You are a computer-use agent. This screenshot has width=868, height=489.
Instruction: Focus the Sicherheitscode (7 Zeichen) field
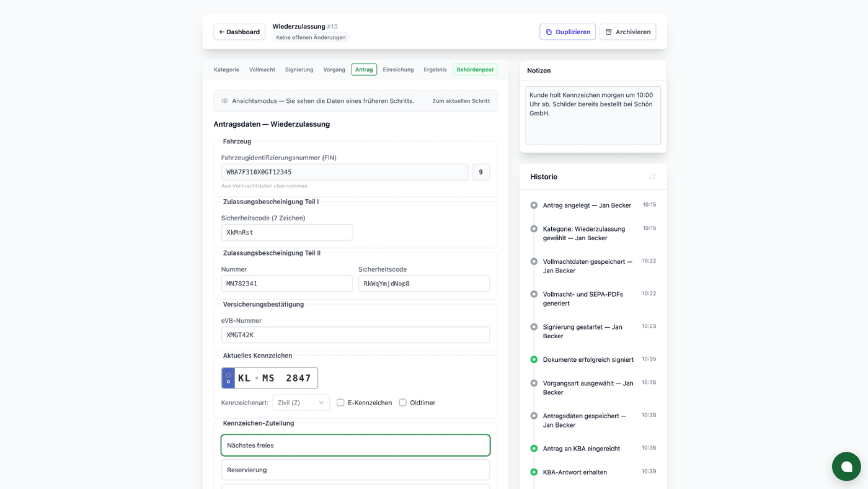point(287,232)
